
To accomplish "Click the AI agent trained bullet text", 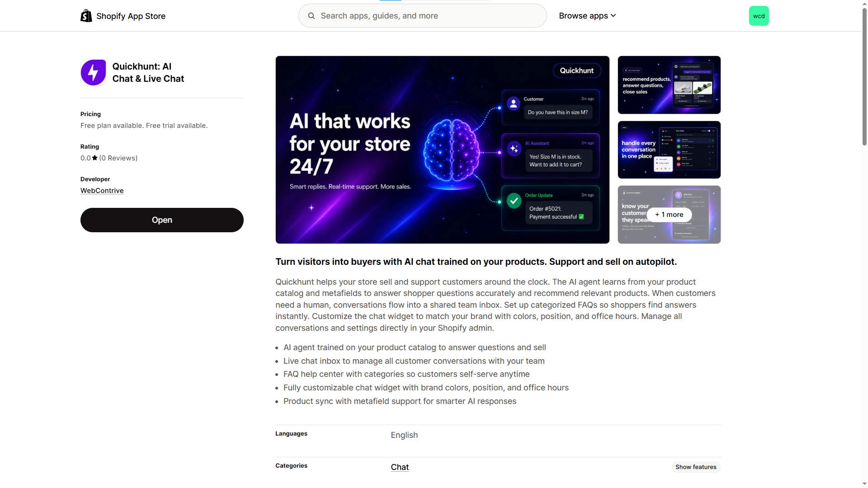I will (415, 347).
